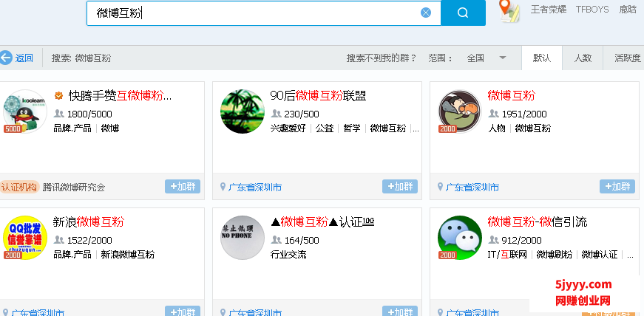644x316 pixels.
Task: Open the palm tree group avatar
Action: point(242,111)
